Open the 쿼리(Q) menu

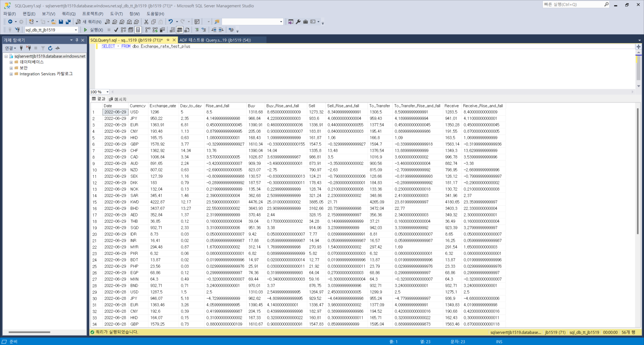(69, 14)
